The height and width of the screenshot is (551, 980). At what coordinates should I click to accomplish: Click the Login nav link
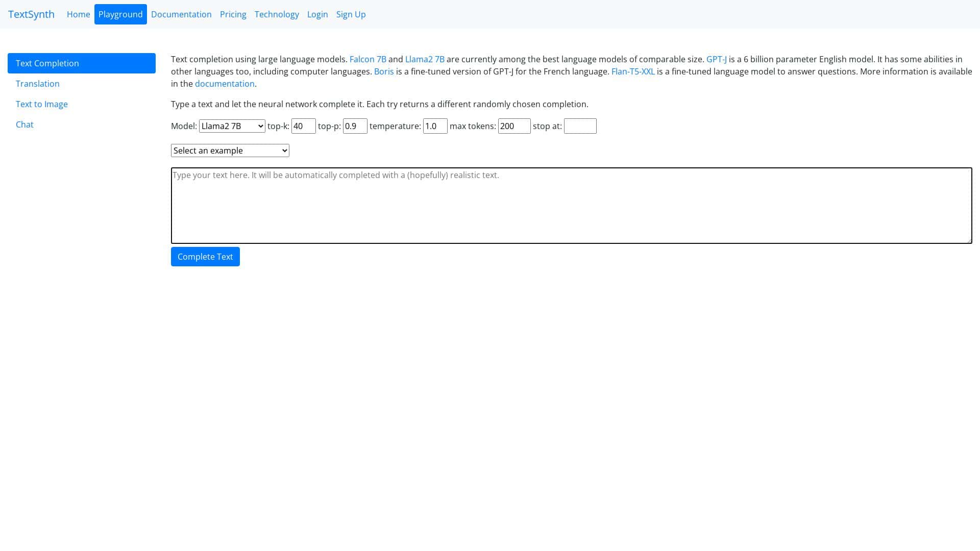317,14
